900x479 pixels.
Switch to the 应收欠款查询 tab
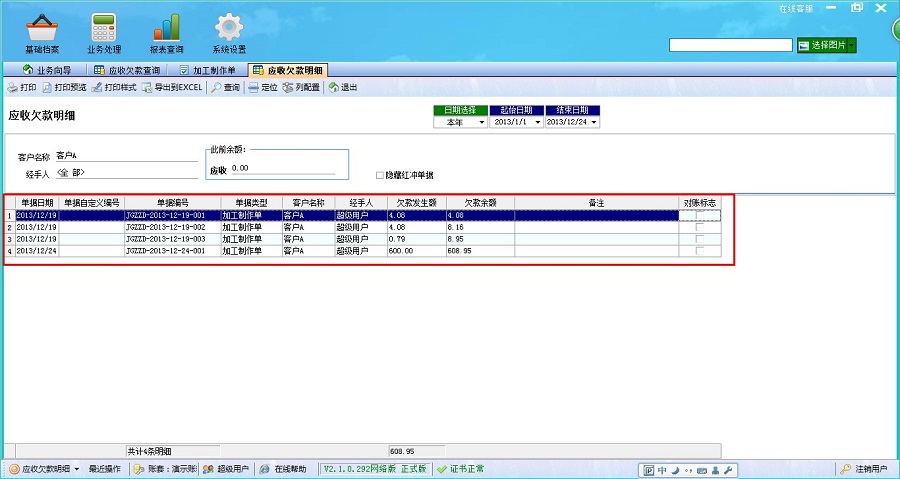coord(127,71)
